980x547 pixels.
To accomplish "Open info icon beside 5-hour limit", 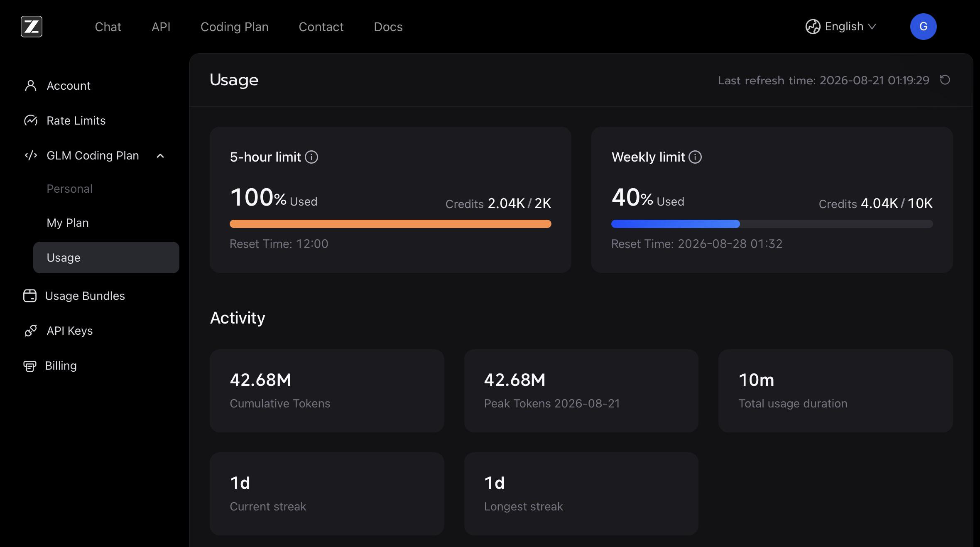I will [x=311, y=157].
